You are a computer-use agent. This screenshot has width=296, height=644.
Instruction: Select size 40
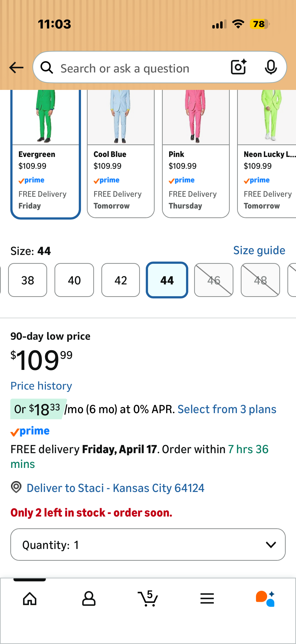pyautogui.click(x=74, y=280)
